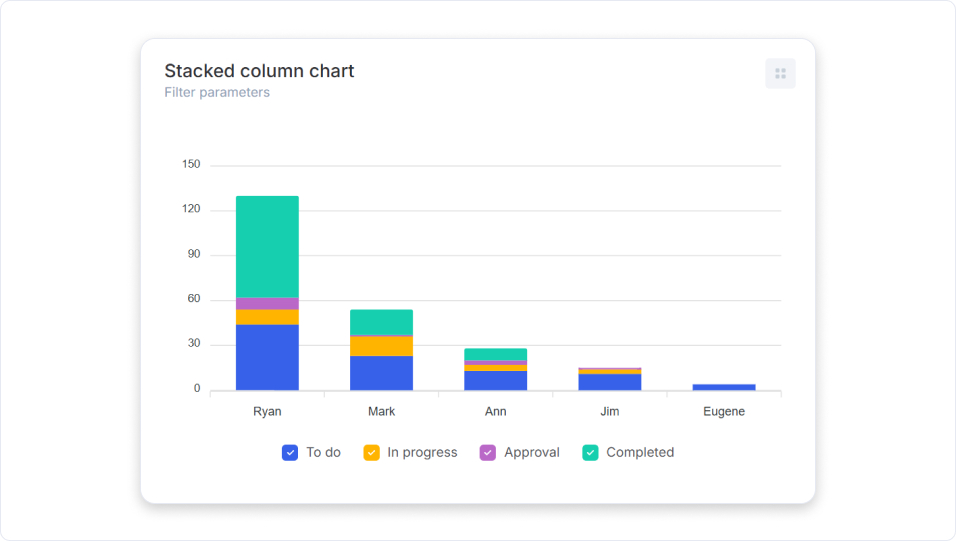
Task: Open the chart widget grid menu icon
Action: (780, 73)
